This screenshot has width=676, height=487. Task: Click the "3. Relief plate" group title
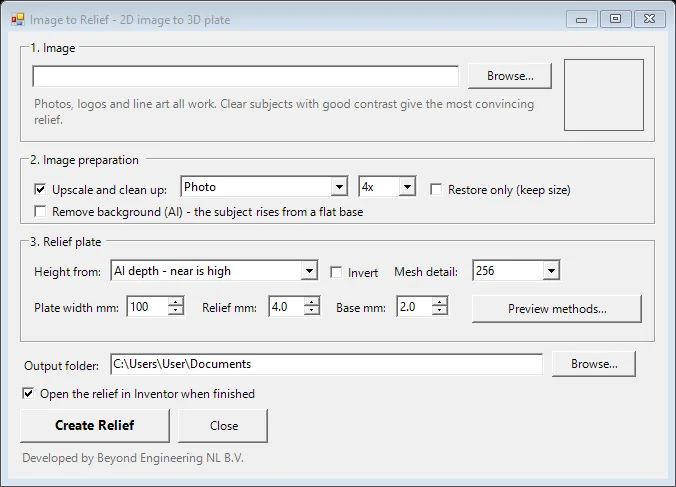pyautogui.click(x=66, y=242)
